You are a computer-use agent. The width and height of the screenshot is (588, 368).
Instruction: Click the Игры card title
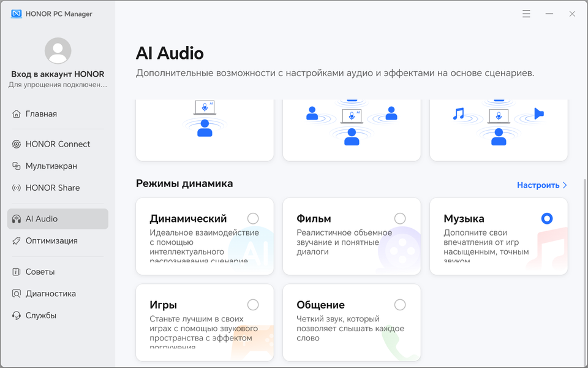(163, 305)
